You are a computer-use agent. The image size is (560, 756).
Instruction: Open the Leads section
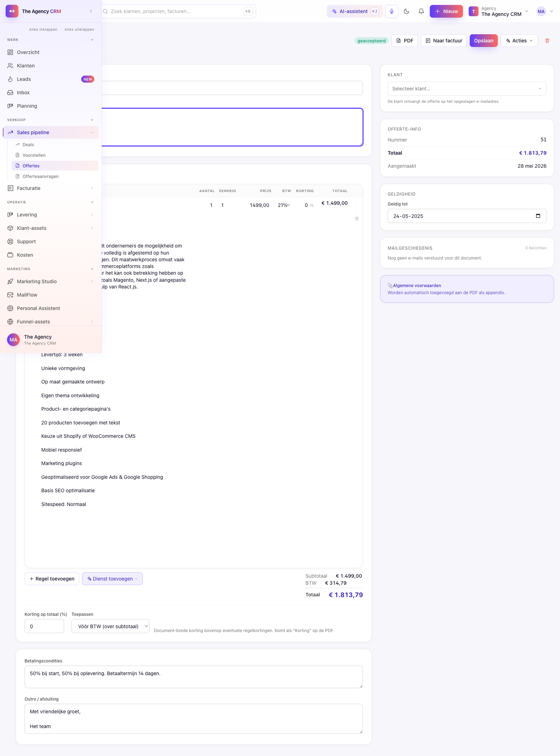click(x=51, y=79)
